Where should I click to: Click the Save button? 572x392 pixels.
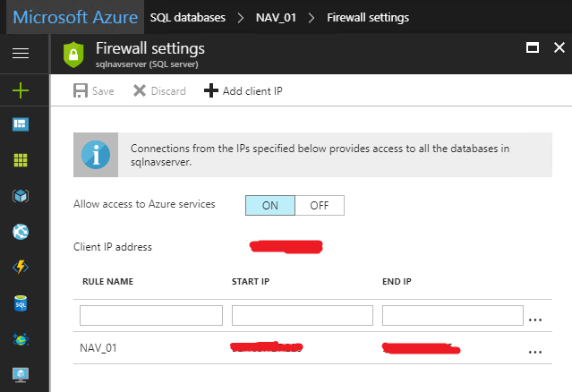pyautogui.click(x=94, y=90)
